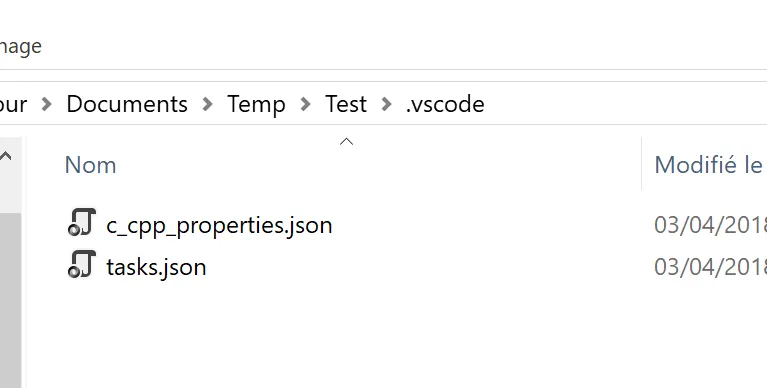This screenshot has height=388, width=767.
Task: Expand chevron after Temp in path
Action: point(306,104)
